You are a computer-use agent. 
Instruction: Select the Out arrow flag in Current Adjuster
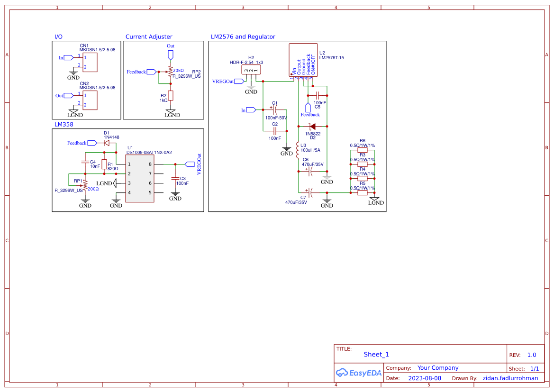170,54
